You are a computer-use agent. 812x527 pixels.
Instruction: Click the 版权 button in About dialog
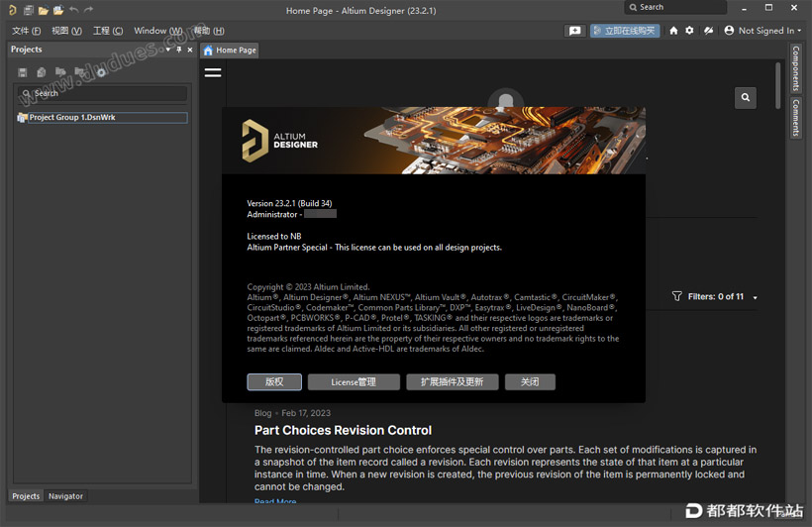click(x=274, y=382)
